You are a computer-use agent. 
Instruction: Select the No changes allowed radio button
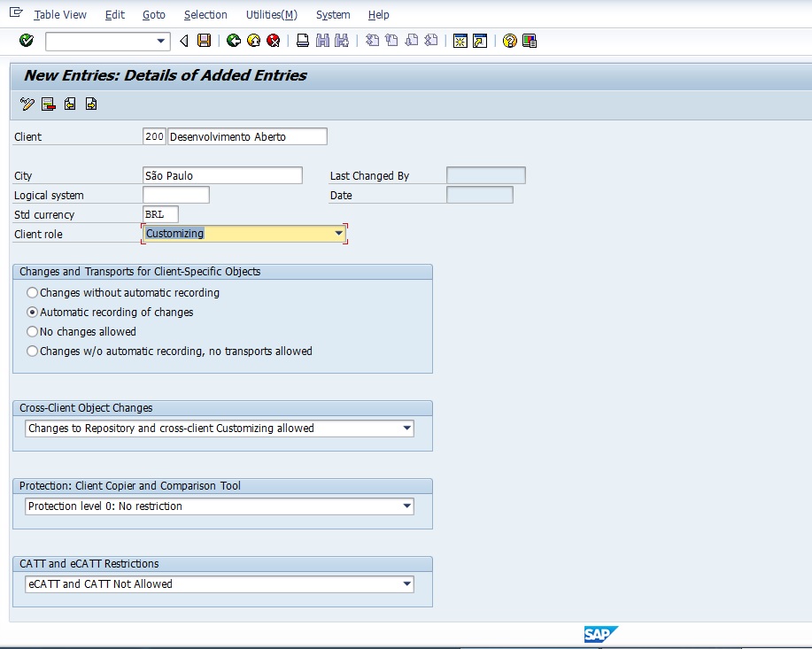click(33, 332)
